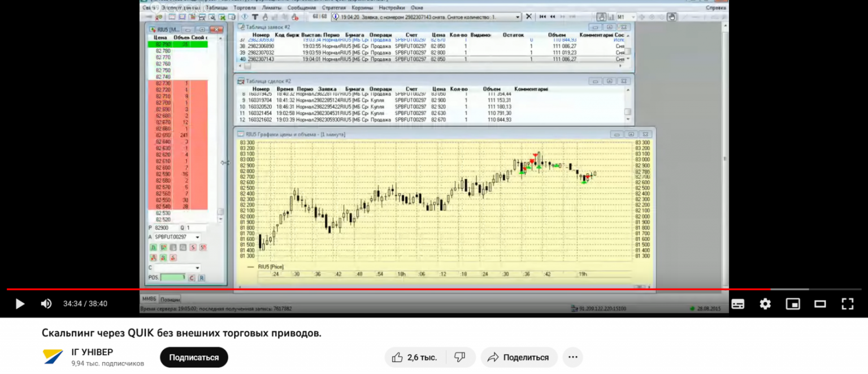The width and height of the screenshot is (868, 374).
Task: Open the ІГ УНІВЕР channel avatar
Action: coord(53,357)
